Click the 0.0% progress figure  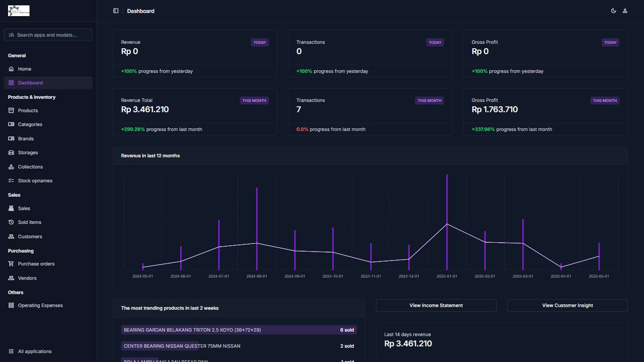[302, 129]
